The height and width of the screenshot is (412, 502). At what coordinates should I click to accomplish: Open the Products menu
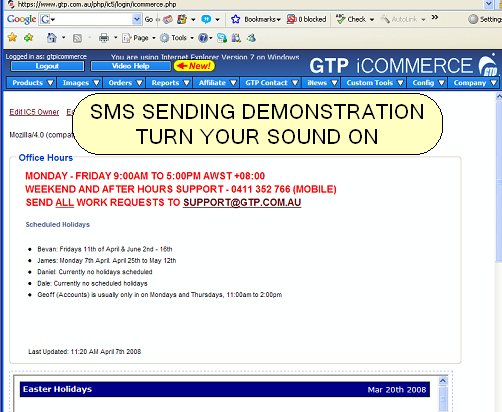(32, 83)
